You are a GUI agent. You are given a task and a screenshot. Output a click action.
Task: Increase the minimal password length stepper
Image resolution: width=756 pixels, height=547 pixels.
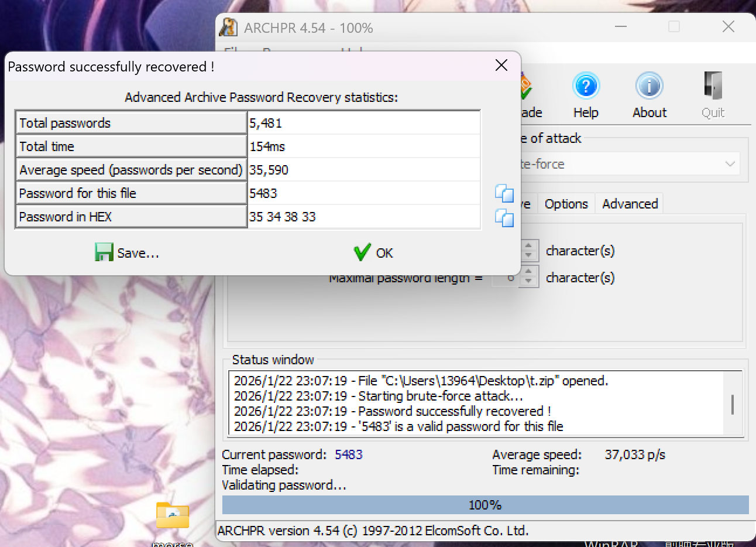click(x=529, y=246)
